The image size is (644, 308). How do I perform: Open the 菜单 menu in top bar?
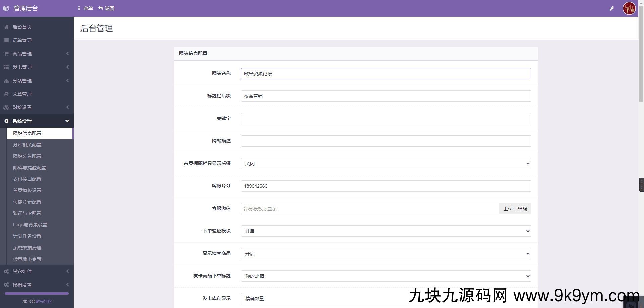point(86,8)
